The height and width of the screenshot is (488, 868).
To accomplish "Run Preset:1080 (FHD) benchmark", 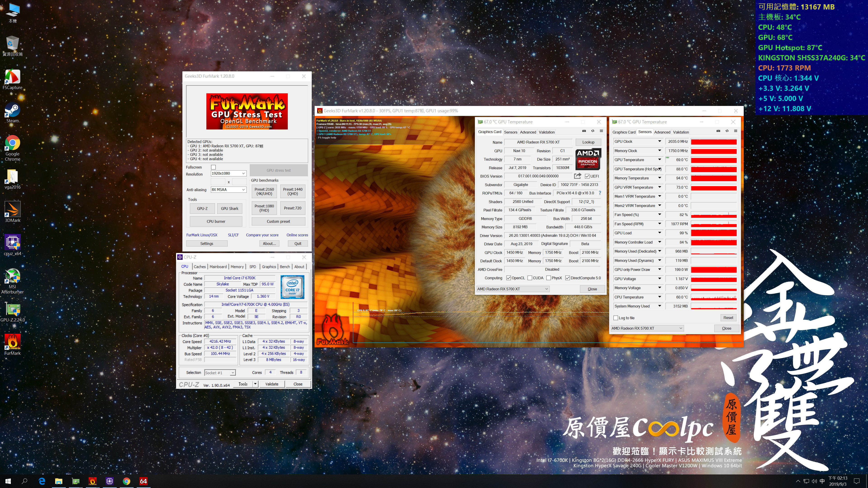I will pyautogui.click(x=264, y=208).
